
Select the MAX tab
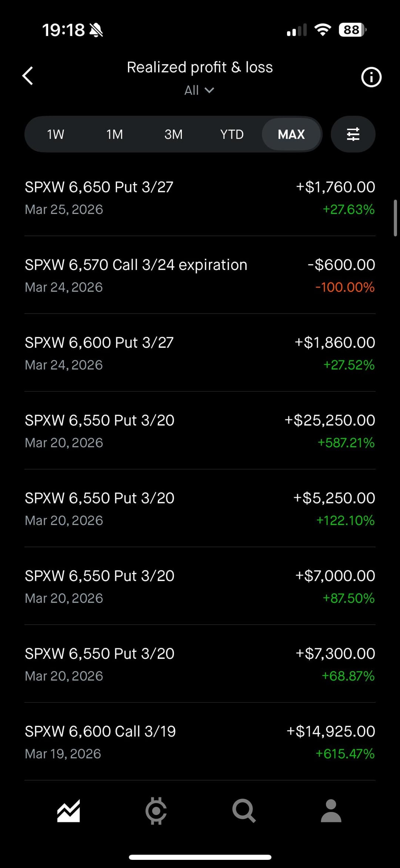[291, 134]
